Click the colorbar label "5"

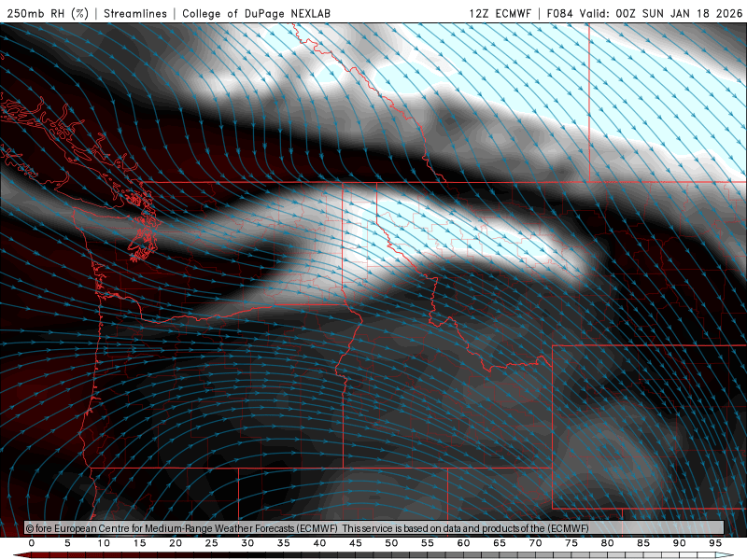tap(67, 543)
